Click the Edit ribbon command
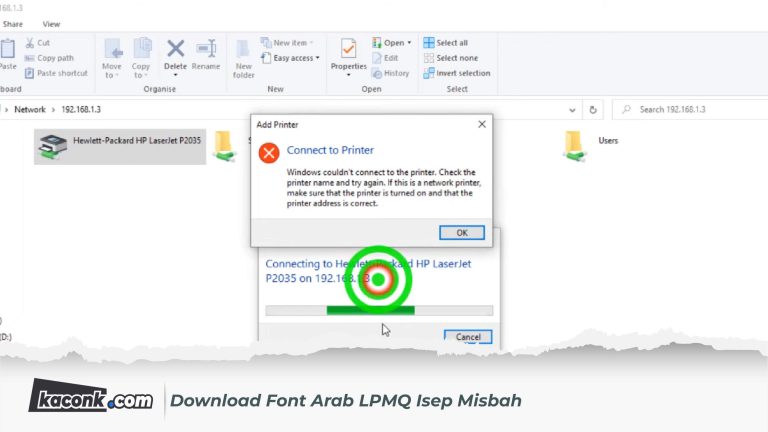Viewport: 768px width, 432px height. [385, 58]
